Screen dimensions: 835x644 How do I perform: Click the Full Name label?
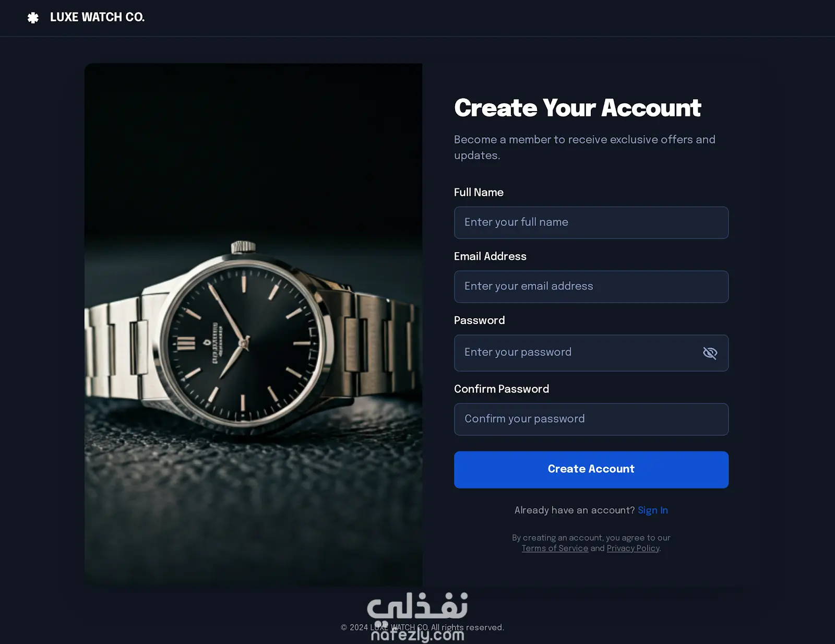tap(479, 193)
